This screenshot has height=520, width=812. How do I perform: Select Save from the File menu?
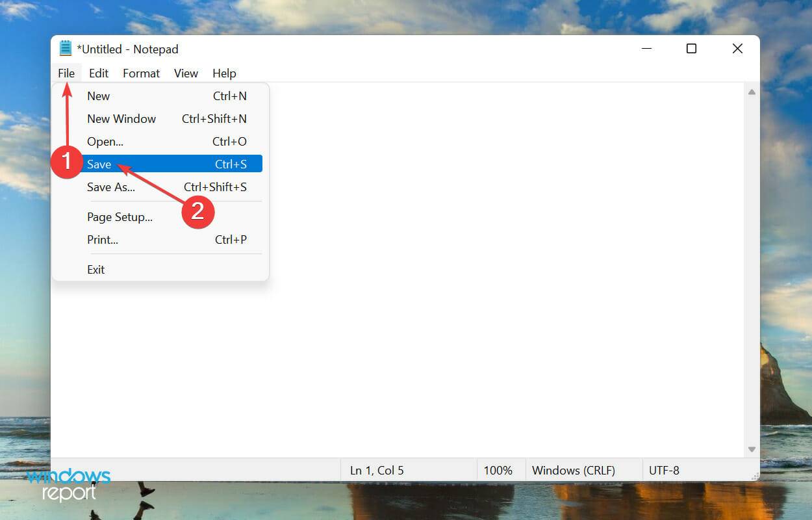(x=99, y=164)
